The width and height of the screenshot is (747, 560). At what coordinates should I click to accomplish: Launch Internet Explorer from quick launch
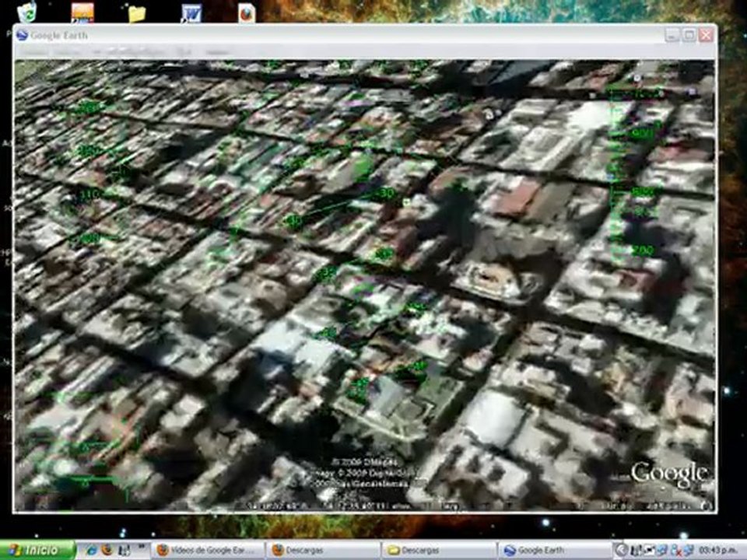click(90, 551)
